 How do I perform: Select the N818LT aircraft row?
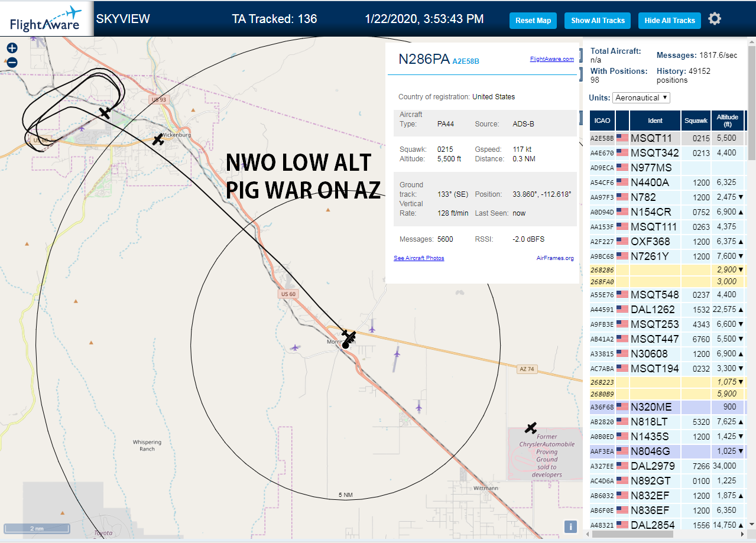tap(667, 422)
